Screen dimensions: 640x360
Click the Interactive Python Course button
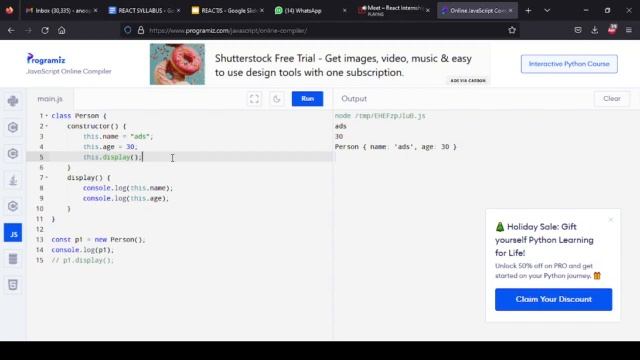pyautogui.click(x=569, y=64)
